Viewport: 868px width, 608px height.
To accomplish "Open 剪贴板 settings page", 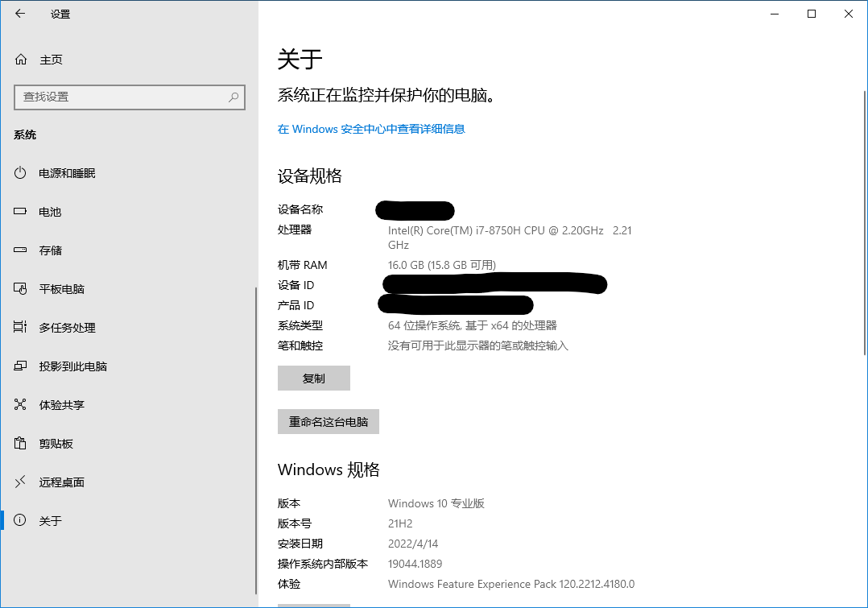I will (x=129, y=444).
